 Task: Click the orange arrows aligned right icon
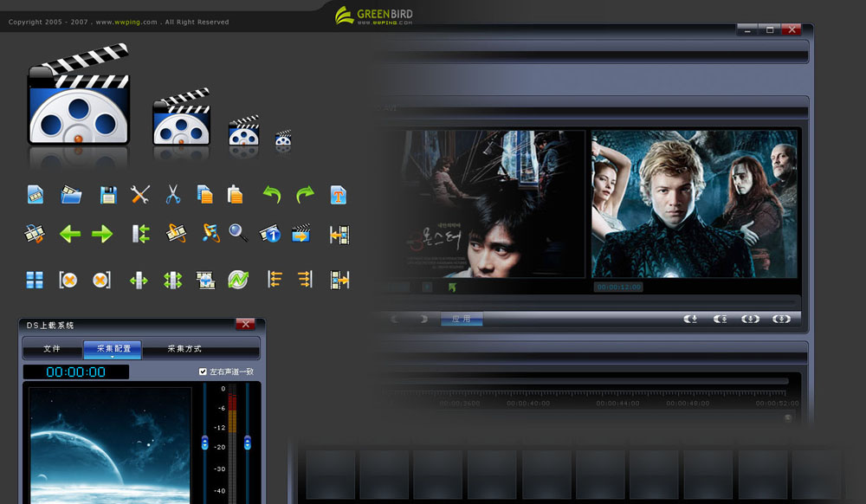coord(305,280)
